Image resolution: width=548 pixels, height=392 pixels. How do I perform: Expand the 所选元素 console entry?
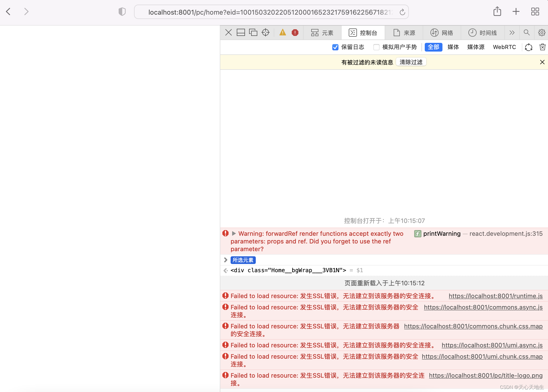click(226, 260)
